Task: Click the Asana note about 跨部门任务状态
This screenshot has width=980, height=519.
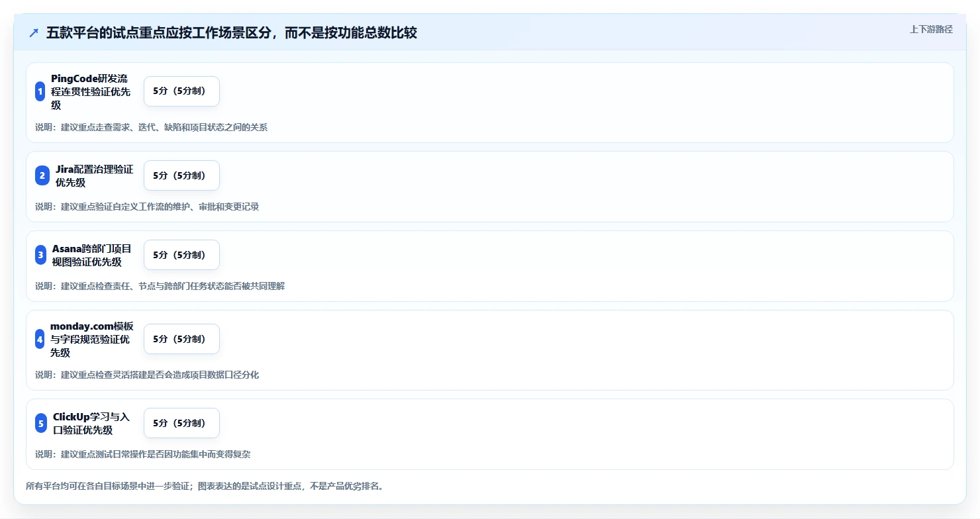Action: point(160,286)
